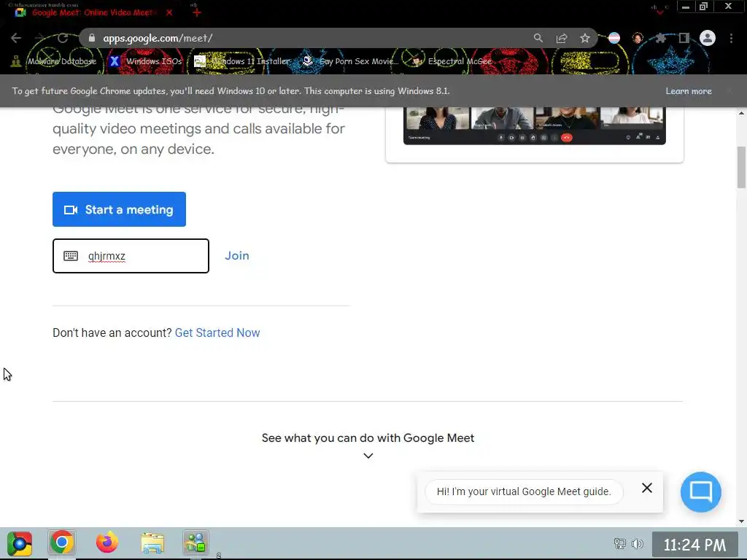The height and width of the screenshot is (560, 747).
Task: Open the Espectral McGee bookmark
Action: [x=452, y=61]
